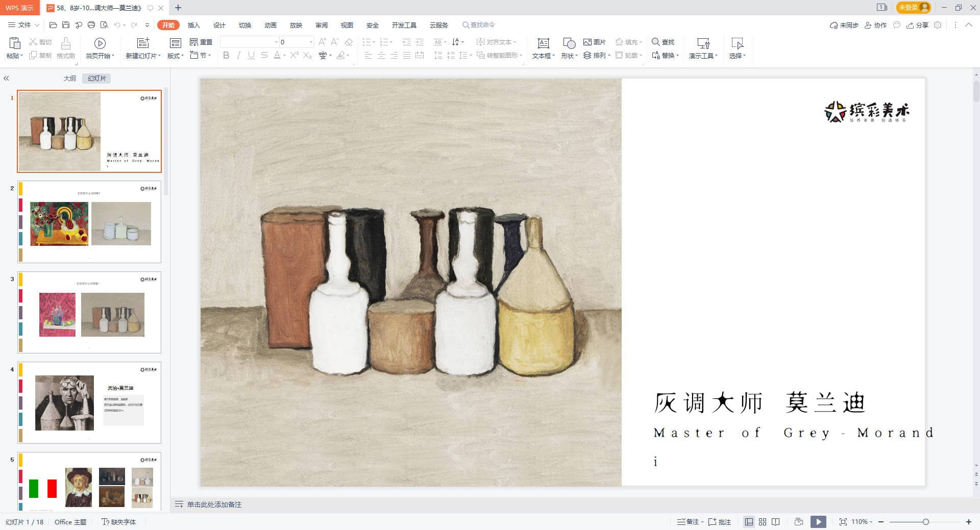The width and height of the screenshot is (980, 530).
Task: Open the font size dropdown
Action: coord(311,42)
